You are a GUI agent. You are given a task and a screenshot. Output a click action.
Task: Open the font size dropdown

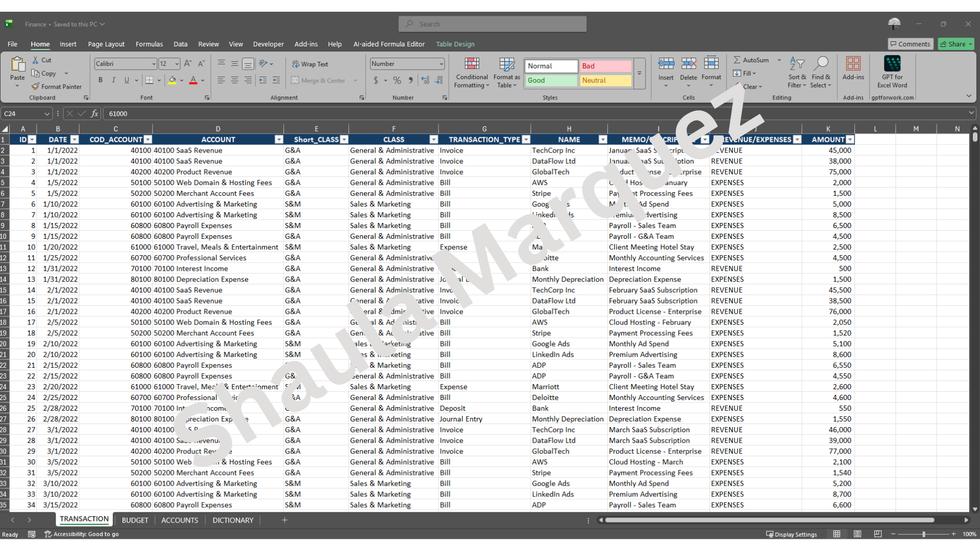177,64
